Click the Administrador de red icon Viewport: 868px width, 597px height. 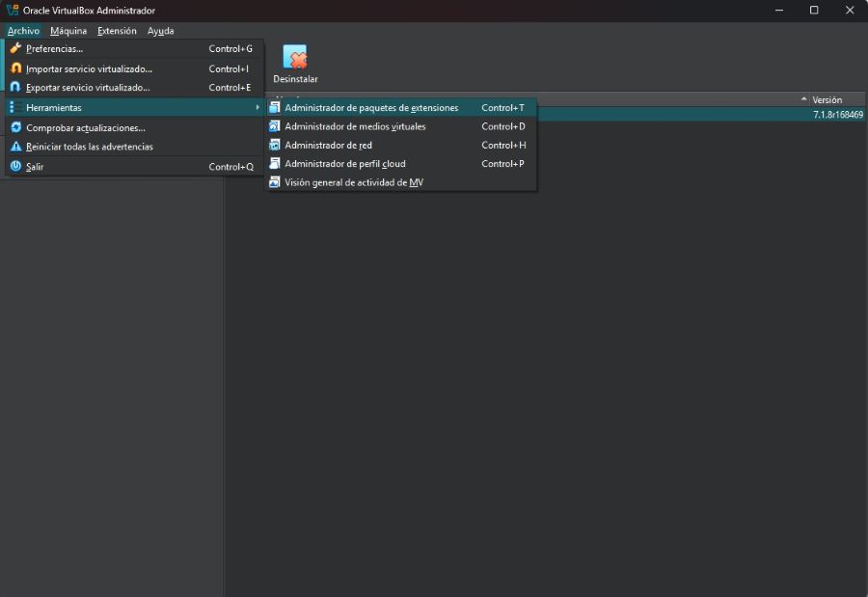275,145
